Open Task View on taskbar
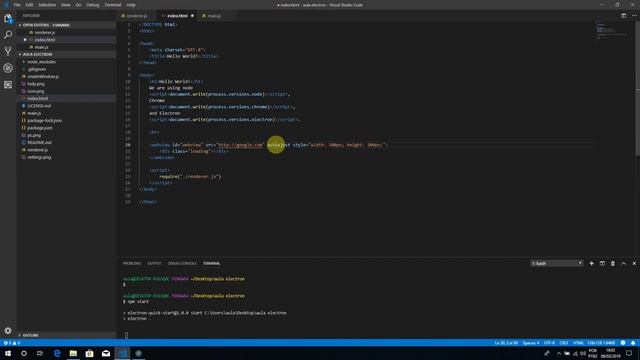 tap(40, 353)
